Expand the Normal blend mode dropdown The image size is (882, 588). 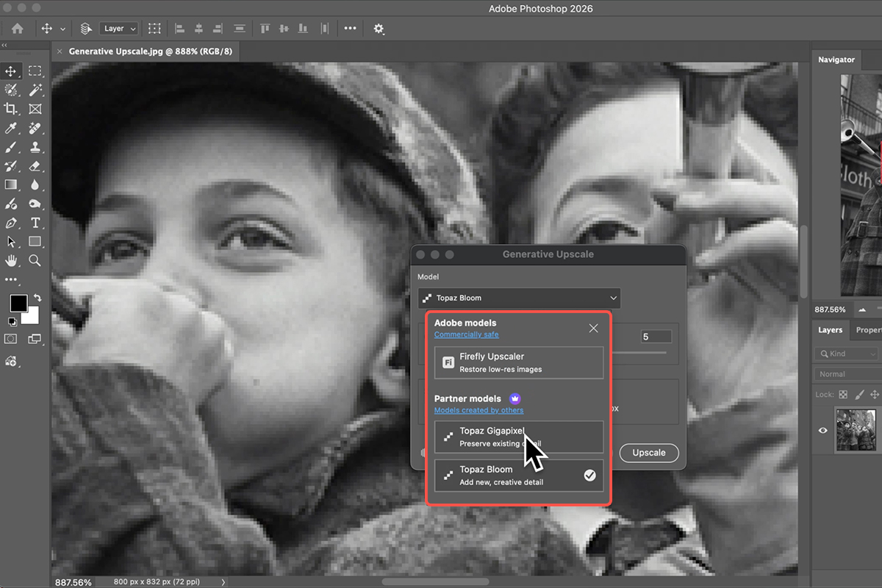click(845, 374)
